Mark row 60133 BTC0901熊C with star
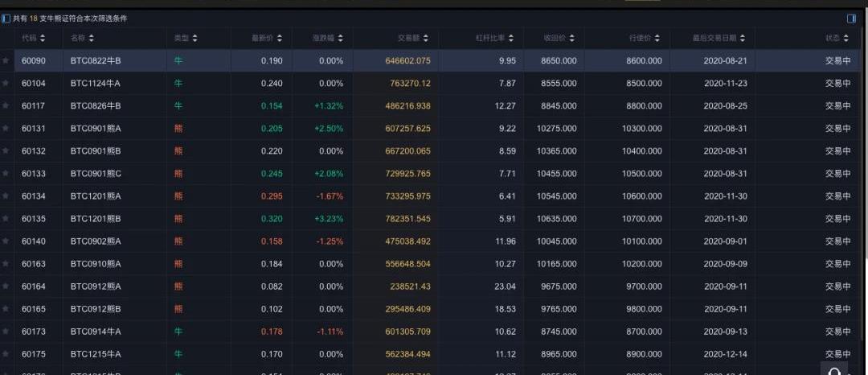 6,174
